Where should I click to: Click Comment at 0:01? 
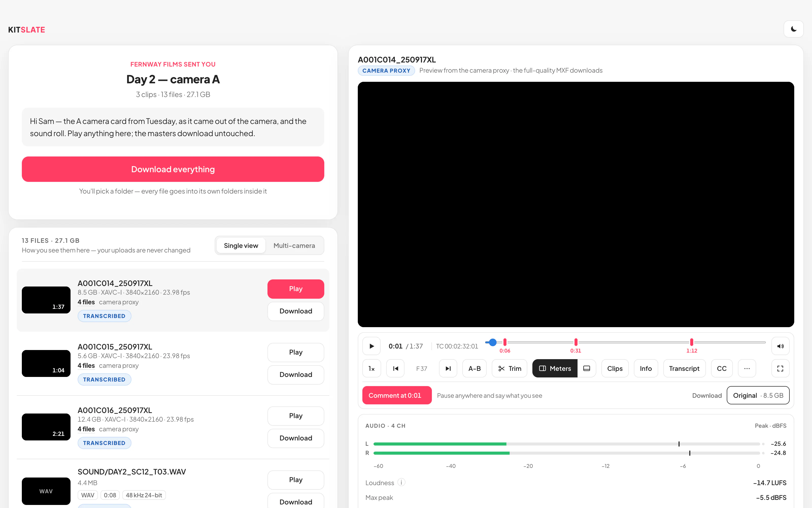(x=397, y=395)
